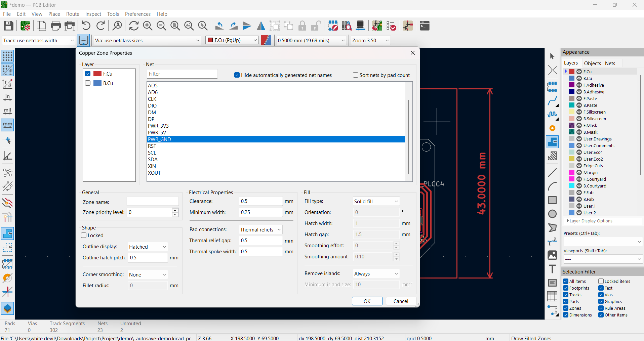Uncheck Hide automatically generated net names
644x341 pixels.
[237, 75]
